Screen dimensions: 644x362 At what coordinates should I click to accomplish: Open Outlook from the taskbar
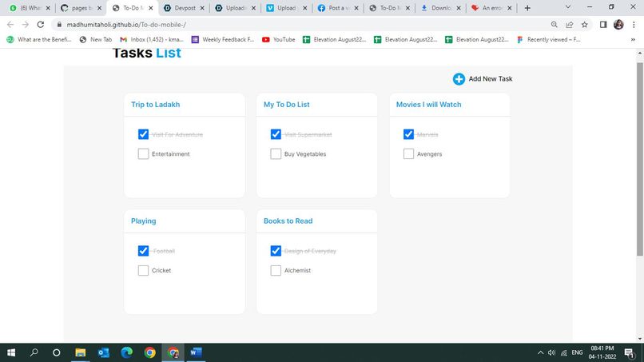pos(104,352)
